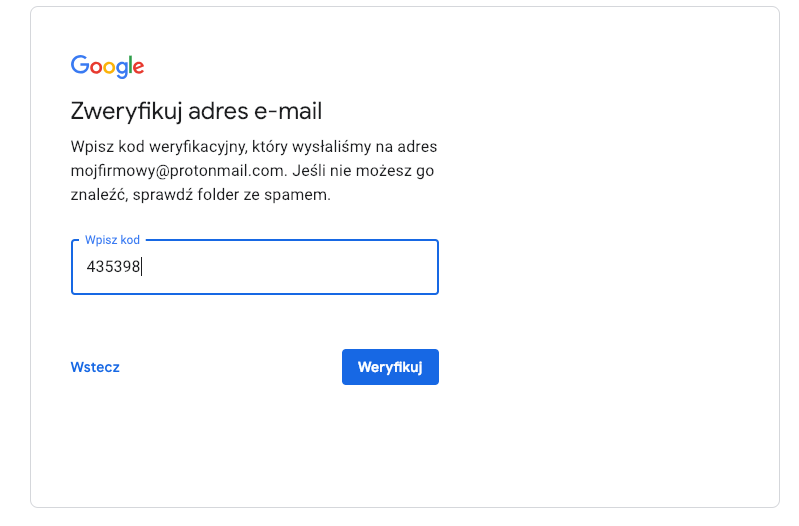This screenshot has width=799, height=526.
Task: Click the green l in Google logo
Action: (x=131, y=66)
